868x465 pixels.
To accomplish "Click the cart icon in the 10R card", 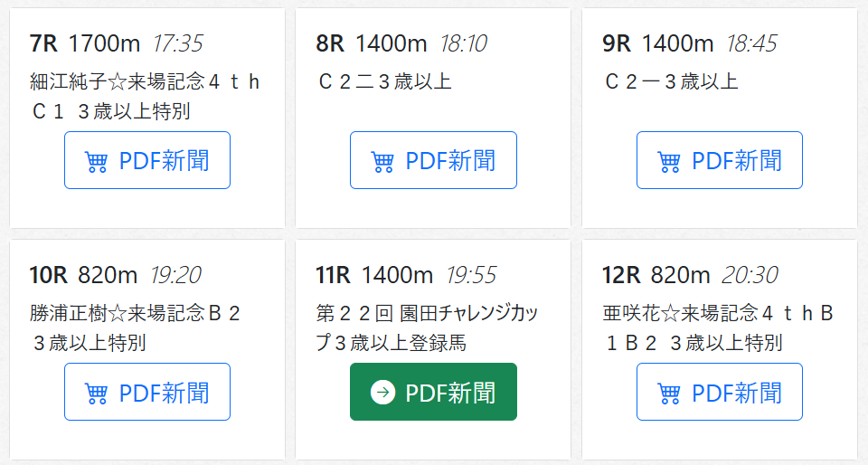I will (x=96, y=393).
